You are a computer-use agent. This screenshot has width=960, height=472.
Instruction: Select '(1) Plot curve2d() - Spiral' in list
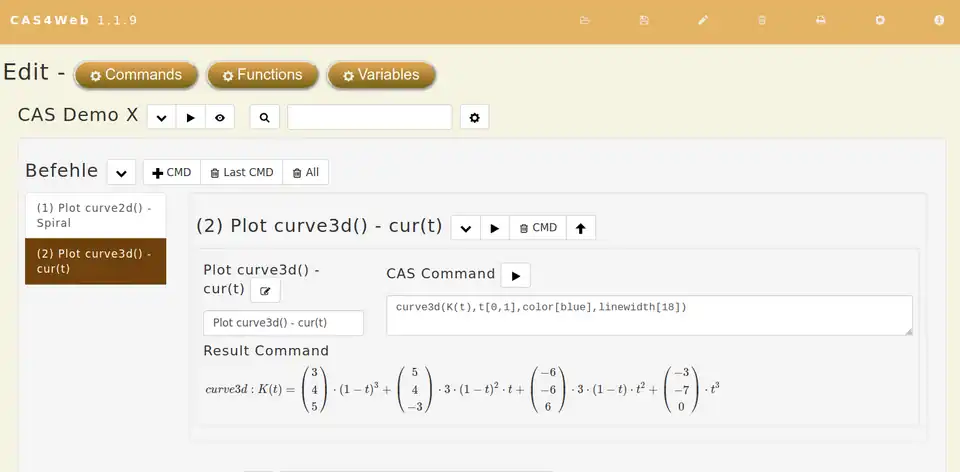pos(95,215)
